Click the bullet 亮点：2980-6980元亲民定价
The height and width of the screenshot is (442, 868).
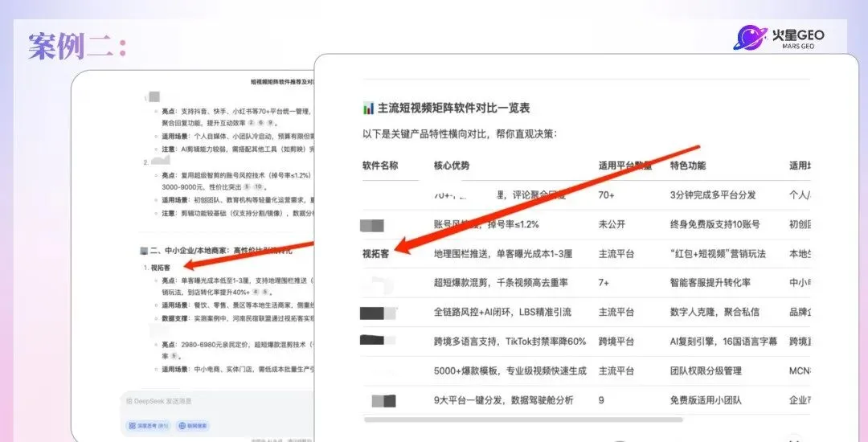(237, 350)
